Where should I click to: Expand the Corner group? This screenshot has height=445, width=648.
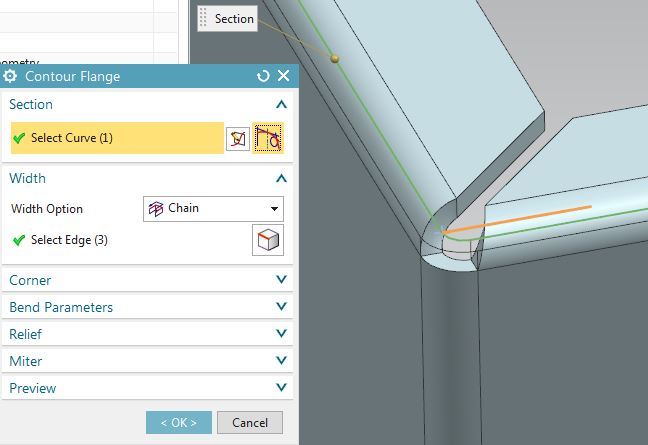click(x=281, y=281)
